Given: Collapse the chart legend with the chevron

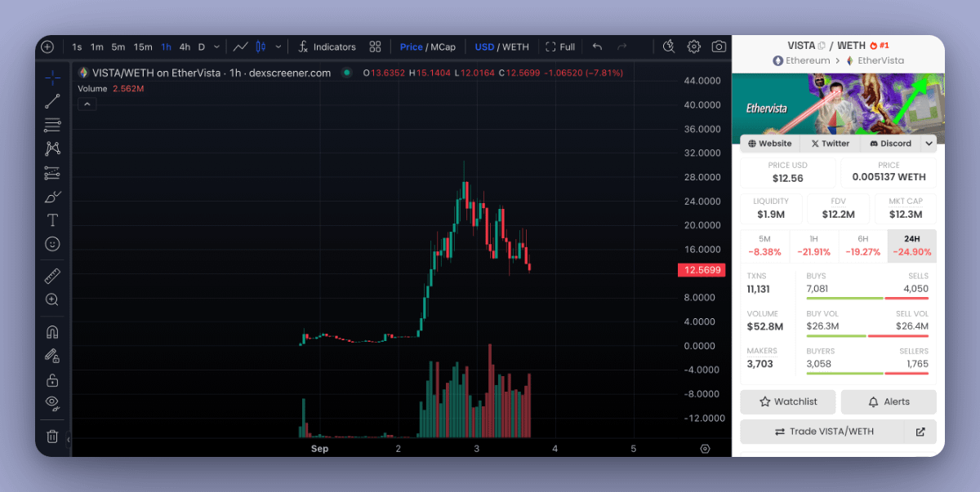Looking at the screenshot, I should pyautogui.click(x=87, y=104).
